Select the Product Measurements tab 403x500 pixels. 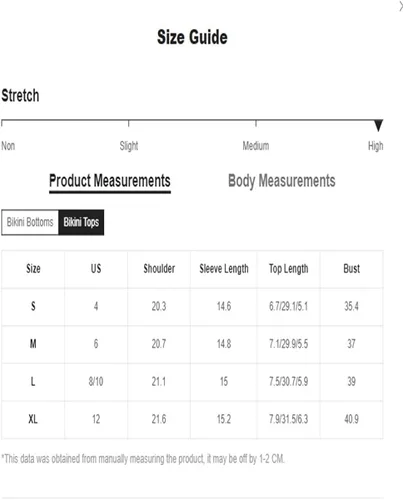coord(110,181)
